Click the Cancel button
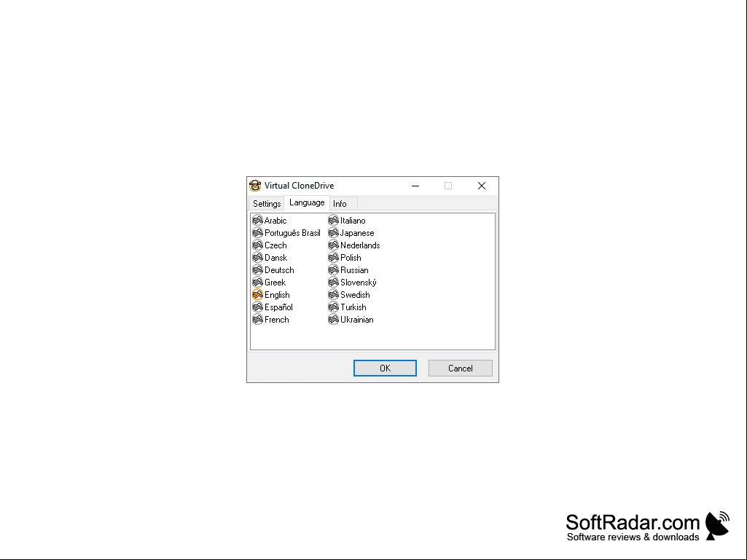The width and height of the screenshot is (747, 560). [x=460, y=368]
